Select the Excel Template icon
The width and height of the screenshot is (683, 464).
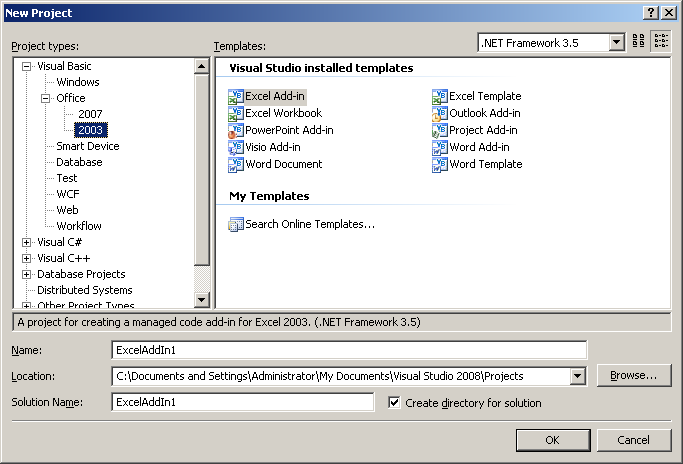click(x=440, y=96)
